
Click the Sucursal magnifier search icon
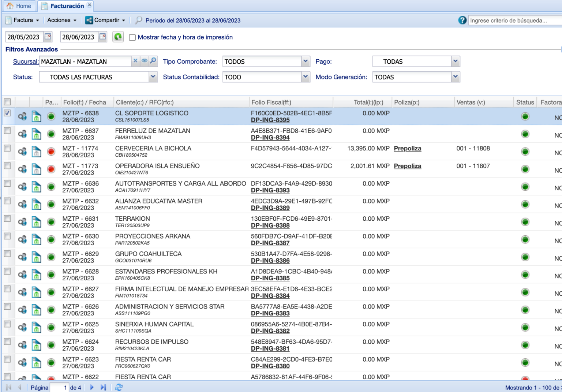(x=153, y=61)
